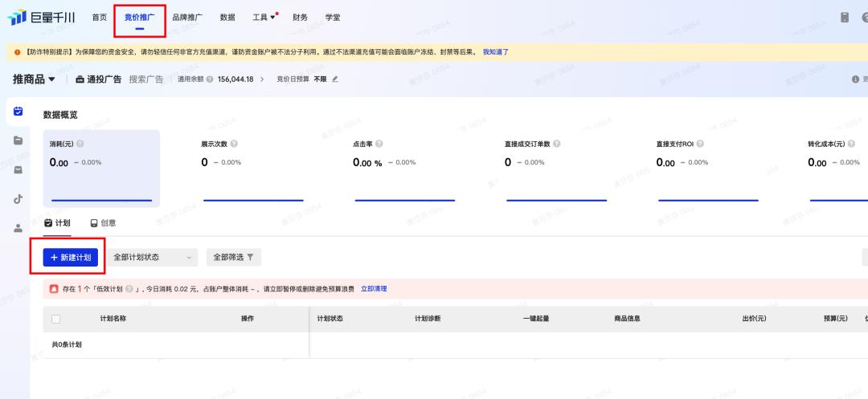
Task: Tick the select-all checkbox in plan table header
Action: point(56,319)
